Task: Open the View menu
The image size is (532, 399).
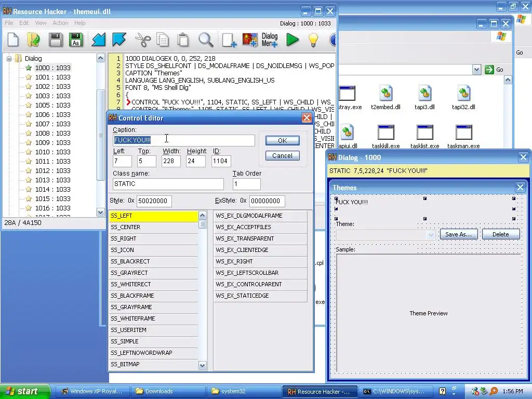Action: click(41, 23)
